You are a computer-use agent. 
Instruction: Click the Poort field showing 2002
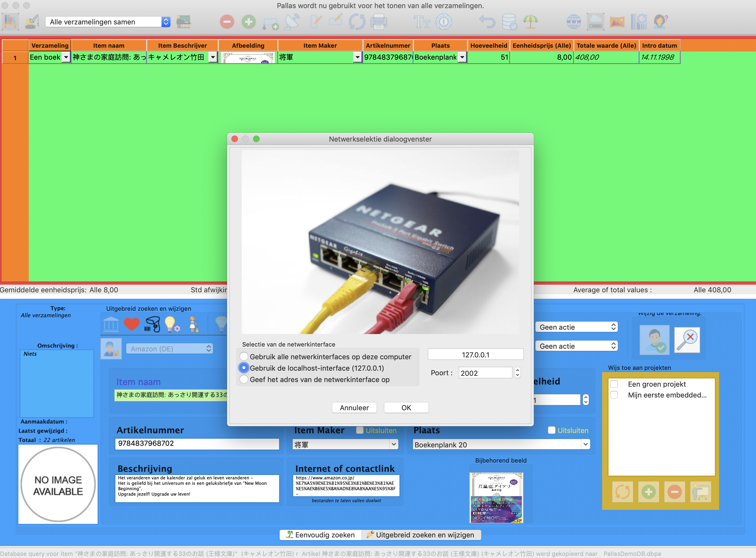[485, 373]
